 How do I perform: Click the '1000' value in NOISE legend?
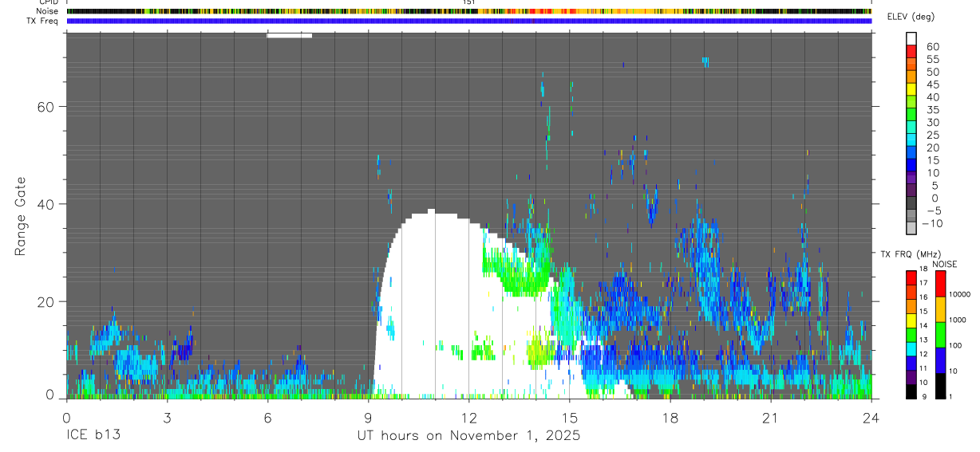tap(958, 320)
